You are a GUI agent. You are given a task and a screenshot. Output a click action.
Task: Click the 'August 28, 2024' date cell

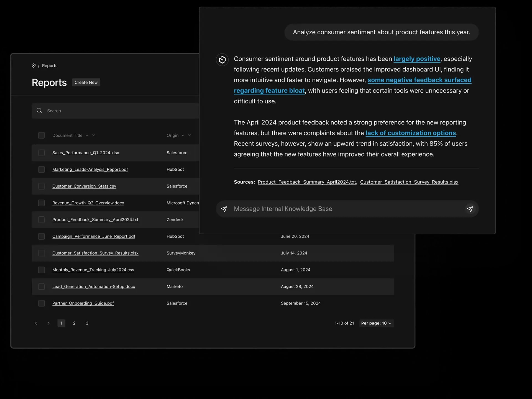pyautogui.click(x=297, y=287)
